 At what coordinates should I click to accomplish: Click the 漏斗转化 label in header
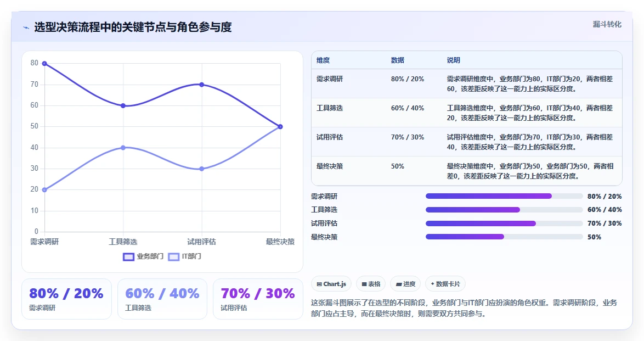click(x=607, y=24)
